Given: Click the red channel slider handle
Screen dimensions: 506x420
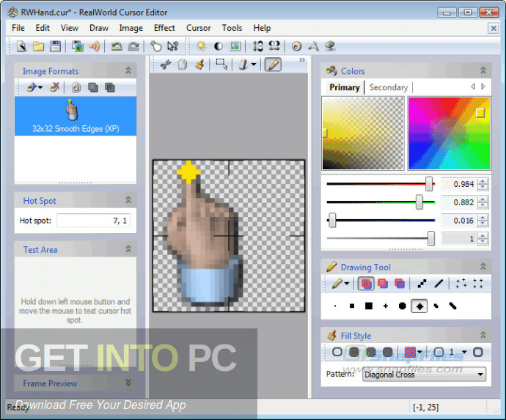Looking at the screenshot, I should [x=429, y=184].
